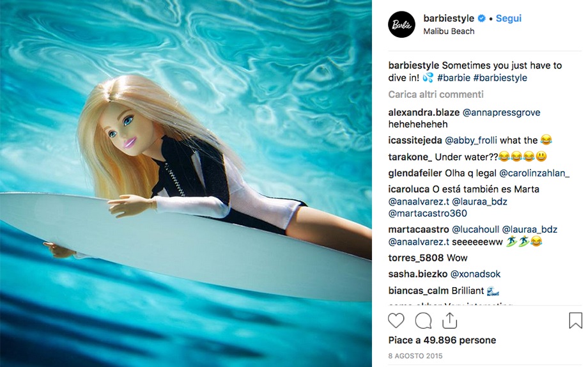Image resolution: width=588 pixels, height=367 pixels.
Task: Like the post with the heart icon
Action: coord(396,321)
